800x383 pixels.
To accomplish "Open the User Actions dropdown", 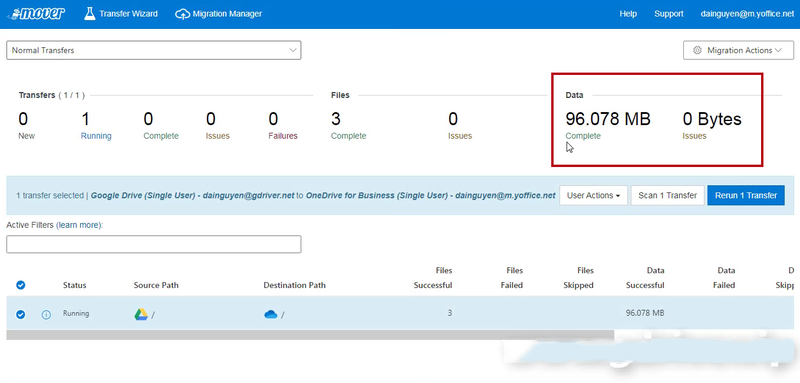I will pyautogui.click(x=593, y=195).
